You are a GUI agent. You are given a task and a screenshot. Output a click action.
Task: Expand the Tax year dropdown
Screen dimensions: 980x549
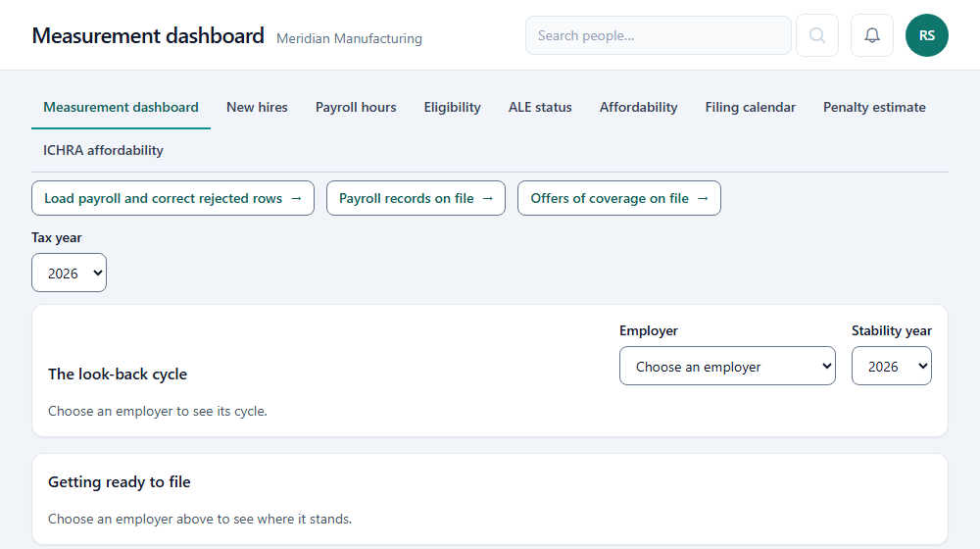[70, 273]
